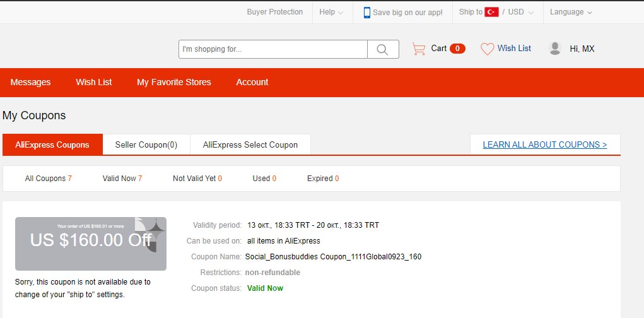Open the header Wish List link
Viewport: 644px width, 318px height.
pos(514,48)
